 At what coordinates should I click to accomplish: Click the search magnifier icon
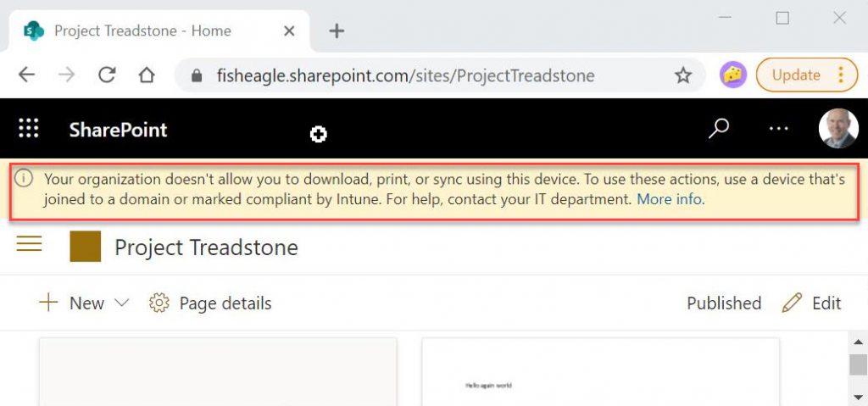pyautogui.click(x=719, y=129)
